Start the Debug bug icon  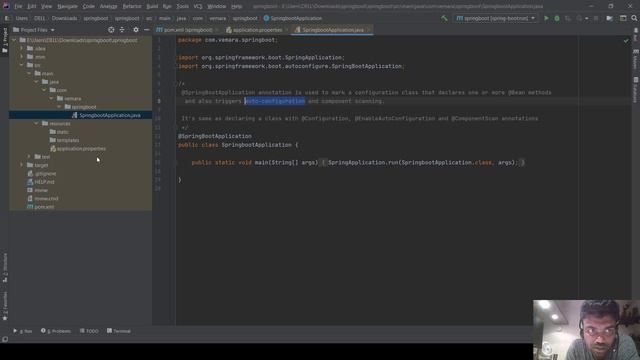[x=557, y=18]
